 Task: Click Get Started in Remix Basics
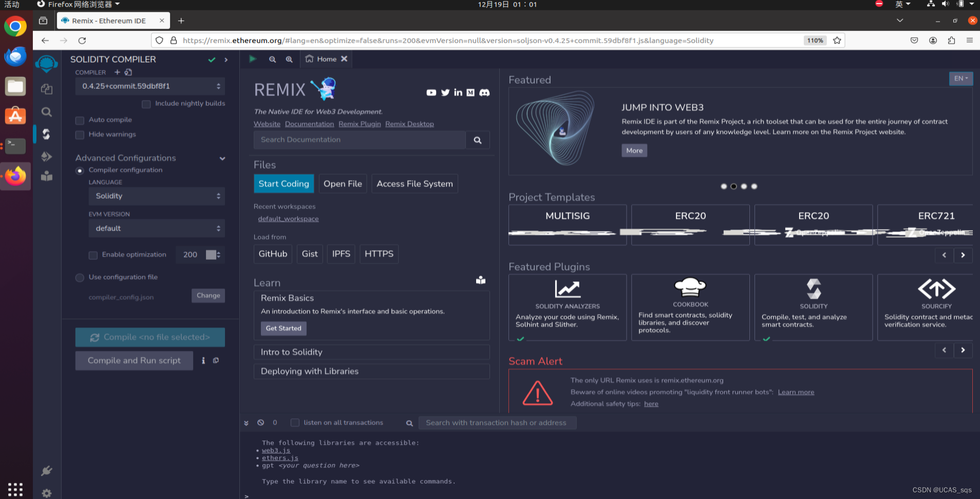click(x=284, y=329)
